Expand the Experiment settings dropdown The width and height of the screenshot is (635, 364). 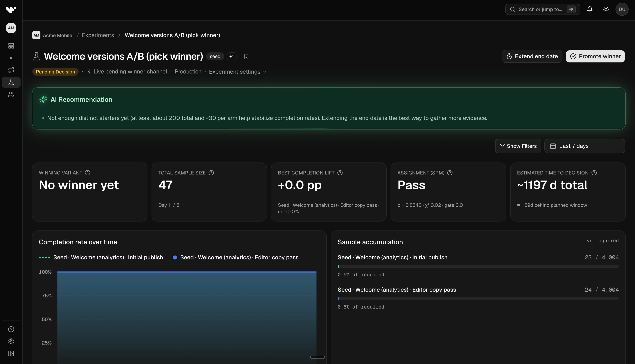tap(238, 72)
